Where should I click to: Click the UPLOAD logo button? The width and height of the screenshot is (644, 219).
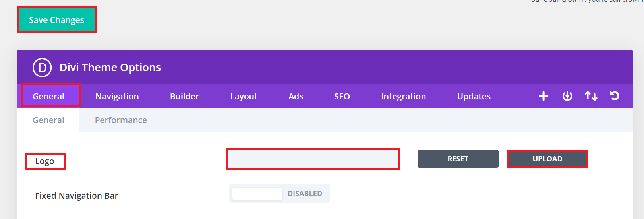tap(547, 159)
